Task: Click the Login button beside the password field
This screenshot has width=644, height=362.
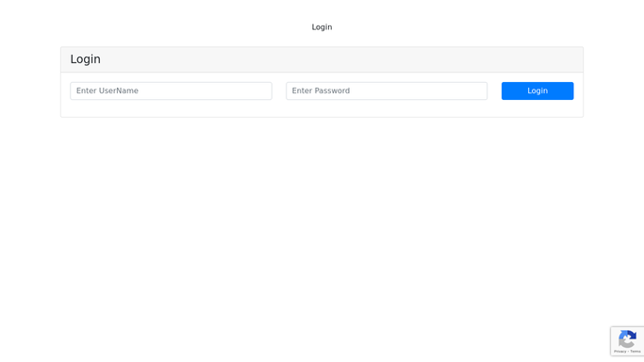Action: (537, 90)
